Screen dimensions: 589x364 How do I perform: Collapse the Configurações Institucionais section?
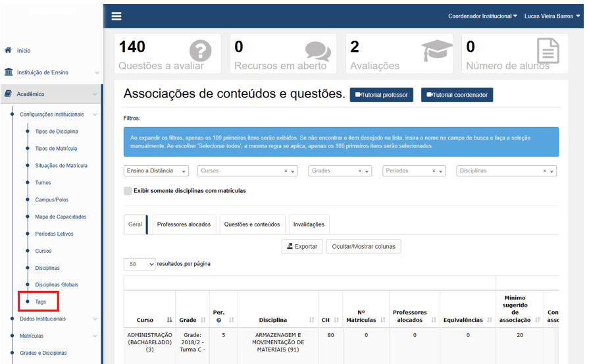pyautogui.click(x=95, y=115)
